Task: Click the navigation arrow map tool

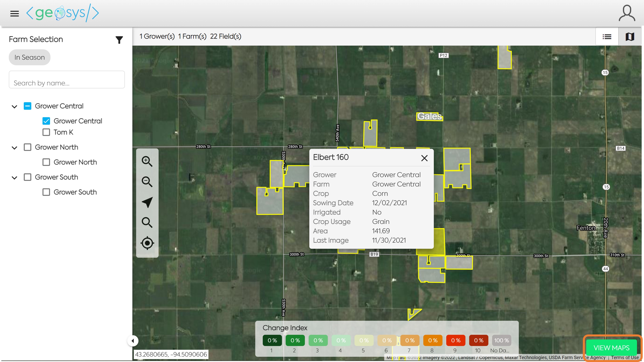Action: pos(147,202)
